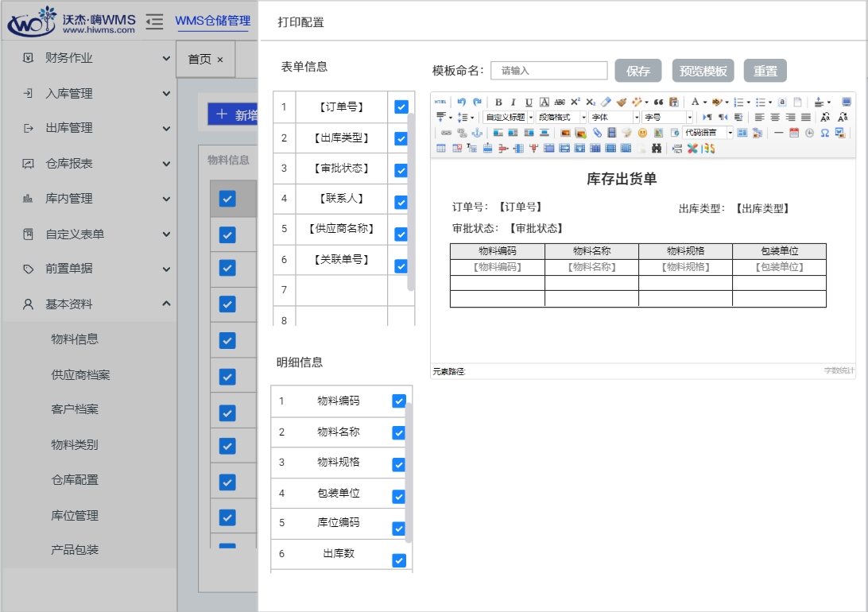This screenshot has height=612, width=868.
Task: Toggle the 【关联单号】 checkbox
Action: [x=401, y=266]
